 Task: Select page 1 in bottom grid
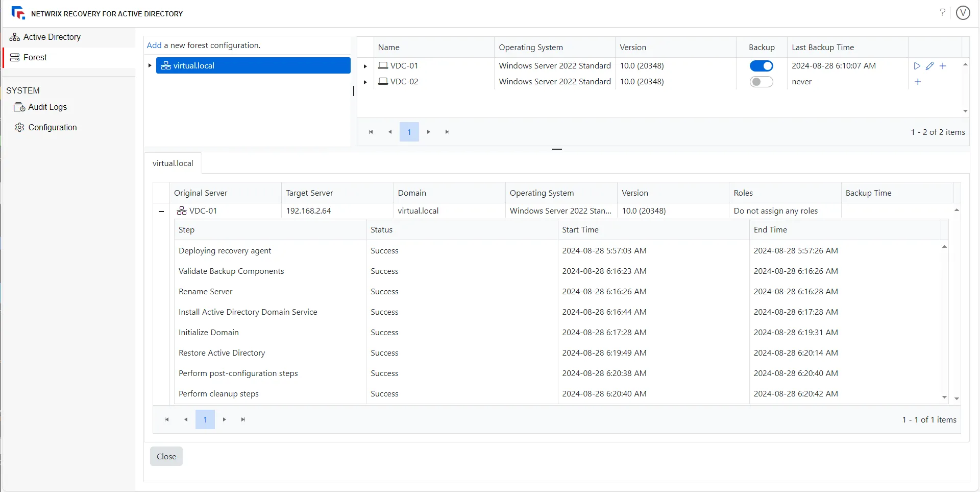point(205,419)
